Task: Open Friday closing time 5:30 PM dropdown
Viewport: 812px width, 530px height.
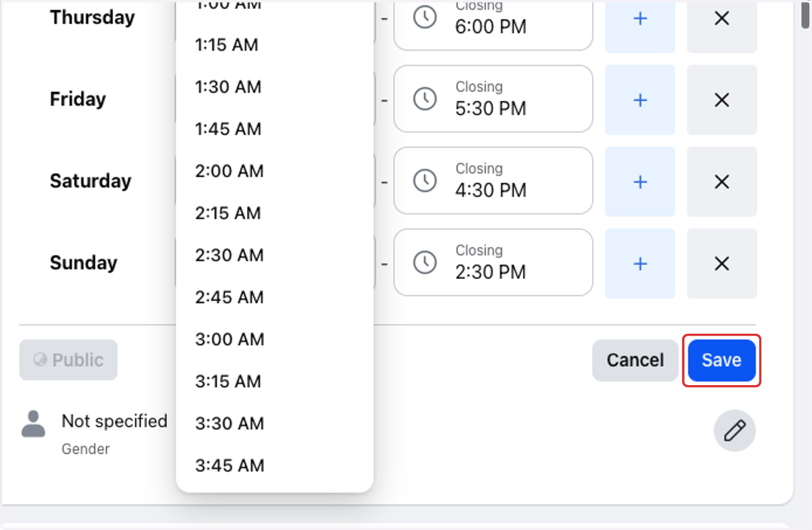Action: point(493,99)
